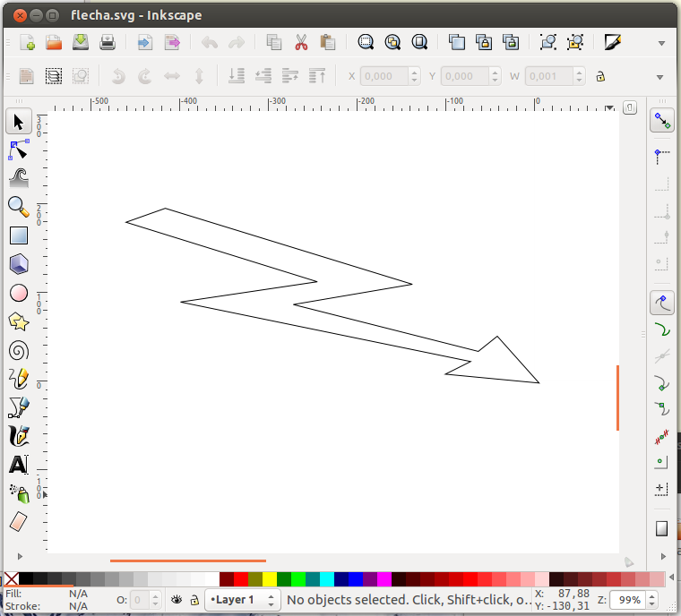Toggle the global snapping button
This screenshot has width=681, height=616.
click(x=662, y=121)
